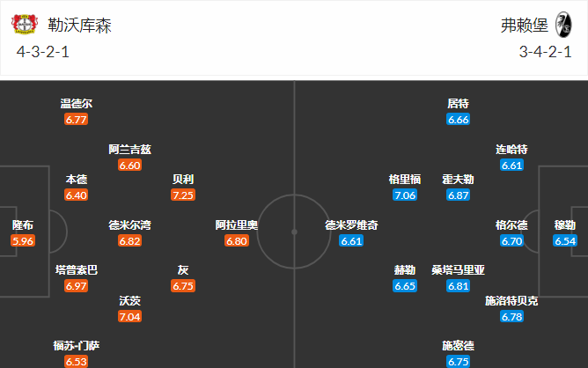Select player 塔普索巴 in defense
The height and width of the screenshot is (368, 588).
point(77,271)
